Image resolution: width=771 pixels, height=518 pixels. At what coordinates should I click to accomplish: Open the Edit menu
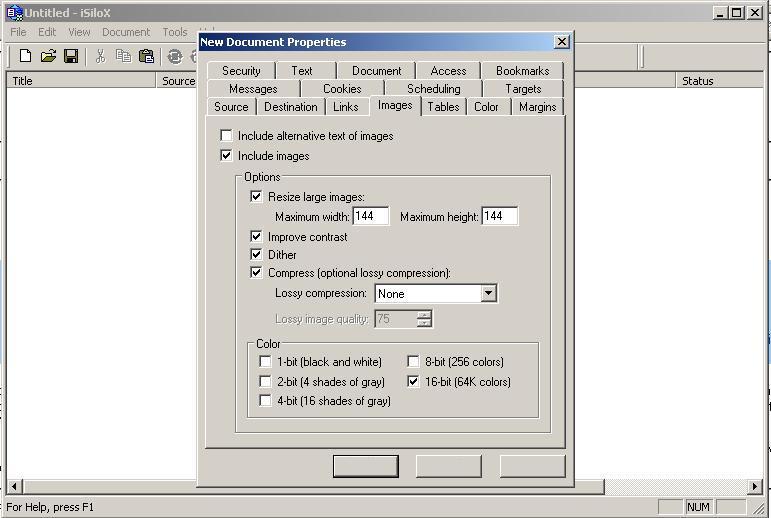point(47,32)
